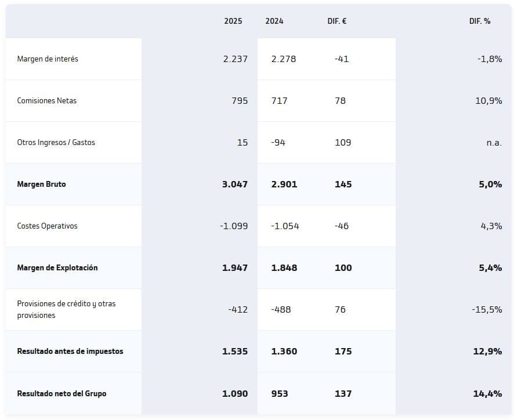Click Resultado neto del Grupo label
Screen dimensions: 514x420
point(61,393)
